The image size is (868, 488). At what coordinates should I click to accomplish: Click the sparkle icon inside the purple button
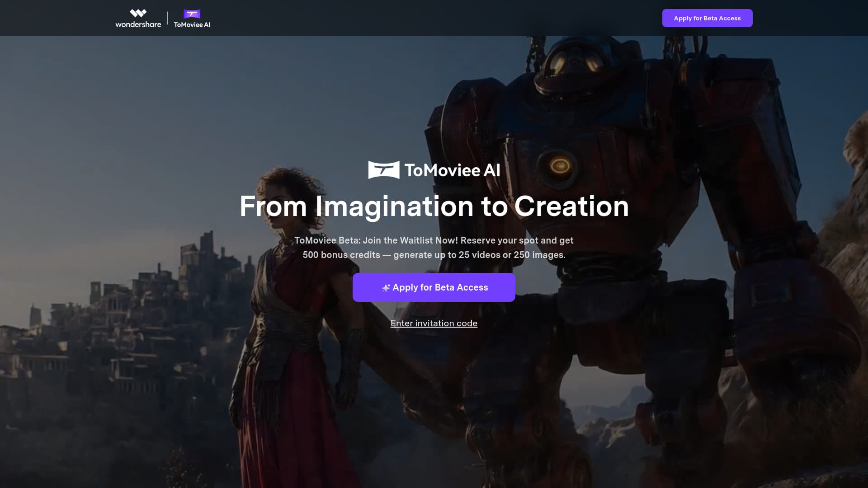pyautogui.click(x=386, y=287)
